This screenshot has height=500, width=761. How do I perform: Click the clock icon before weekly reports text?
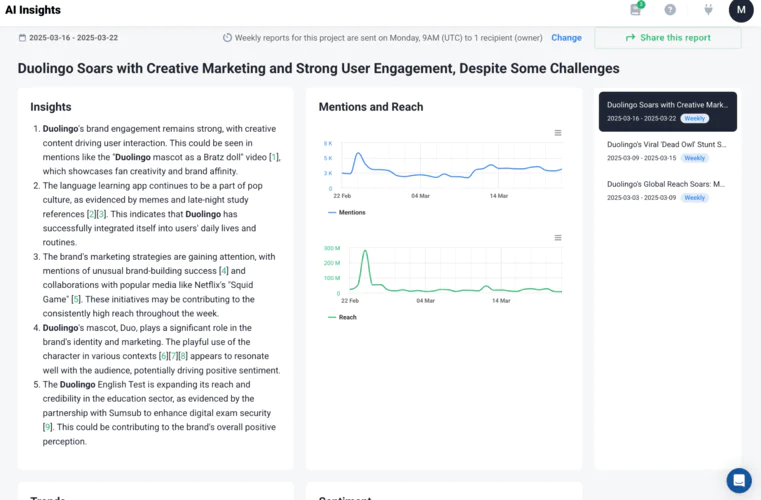point(227,37)
